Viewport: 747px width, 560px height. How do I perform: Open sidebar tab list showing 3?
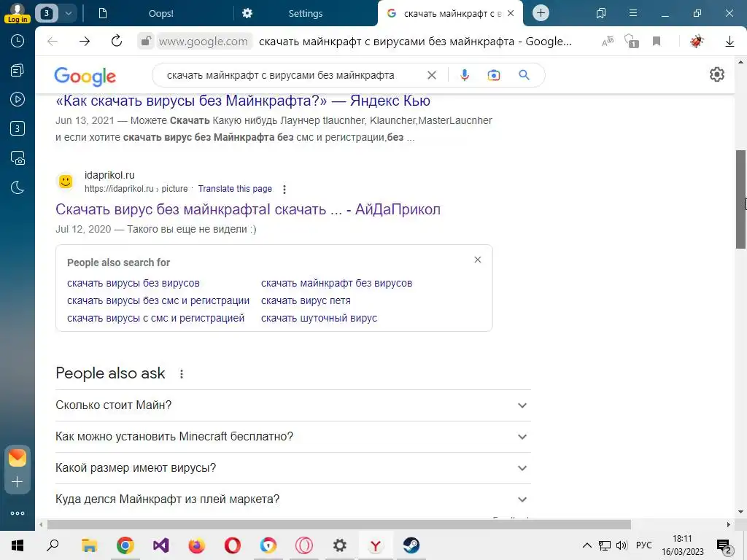[x=18, y=128]
